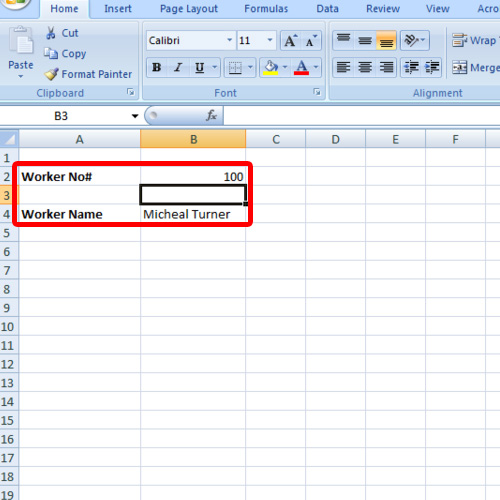Open the font name Calibri dropdown
This screenshot has height=500, width=500.
pos(229,40)
